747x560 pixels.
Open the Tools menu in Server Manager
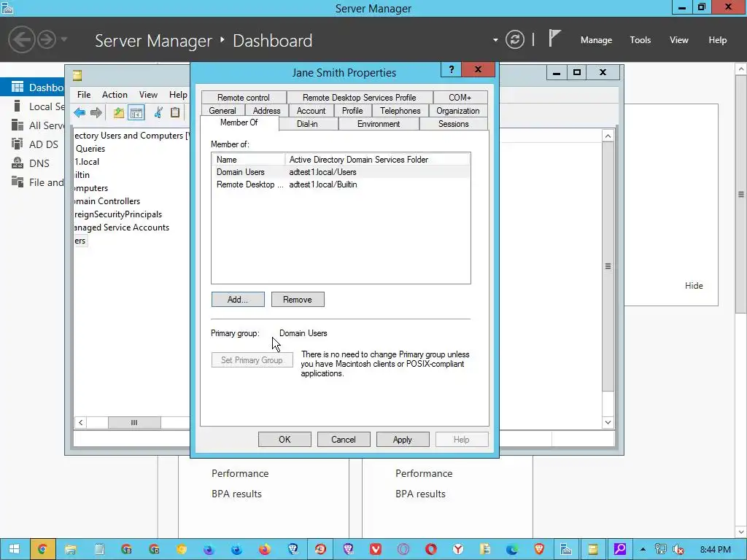[640, 40]
